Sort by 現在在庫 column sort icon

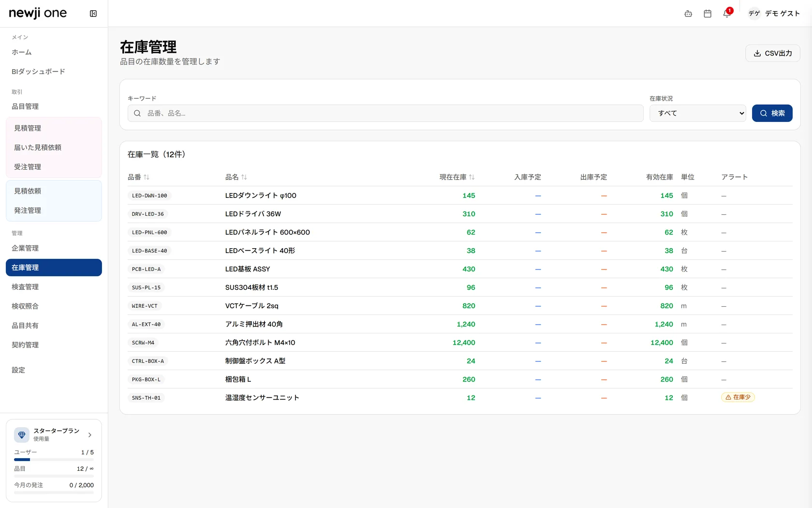pos(472,177)
